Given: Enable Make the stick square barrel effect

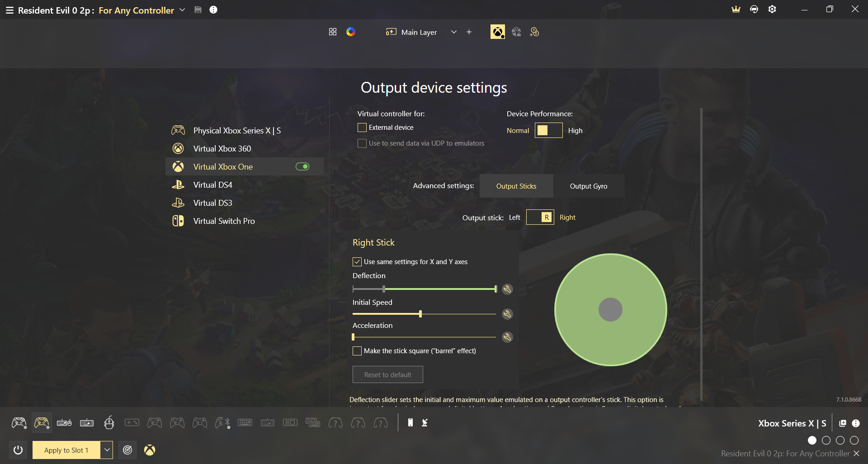Looking at the screenshot, I should point(357,351).
